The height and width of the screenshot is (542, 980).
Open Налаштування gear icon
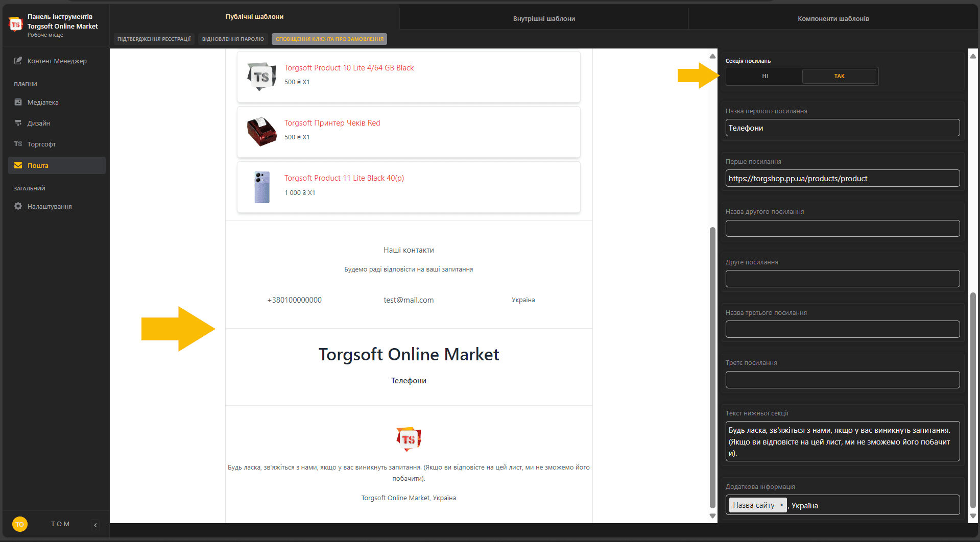(18, 206)
